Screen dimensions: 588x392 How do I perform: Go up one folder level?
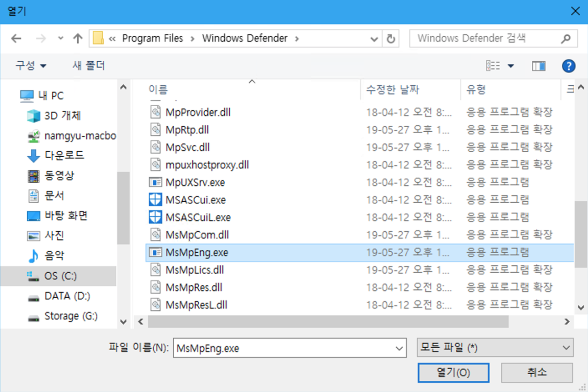78,38
